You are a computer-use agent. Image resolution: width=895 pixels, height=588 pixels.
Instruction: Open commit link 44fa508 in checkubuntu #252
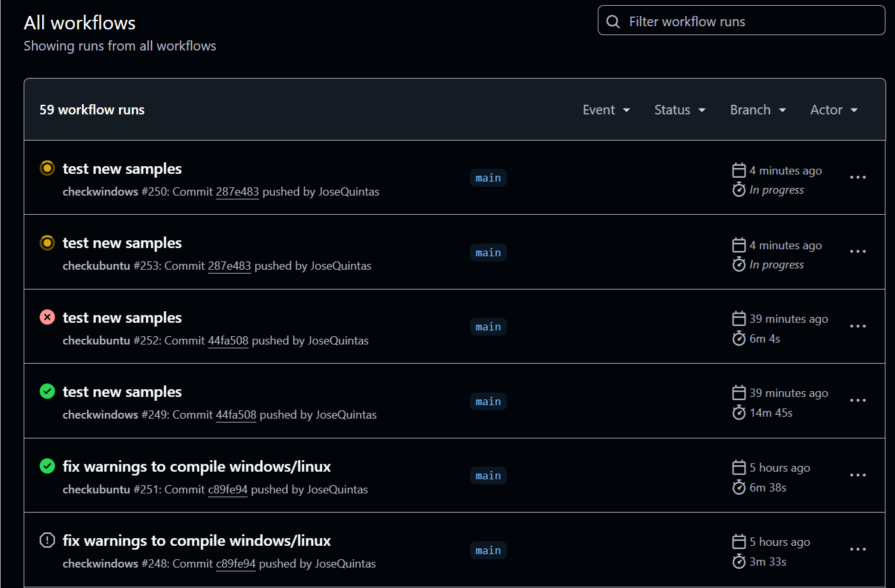point(228,341)
